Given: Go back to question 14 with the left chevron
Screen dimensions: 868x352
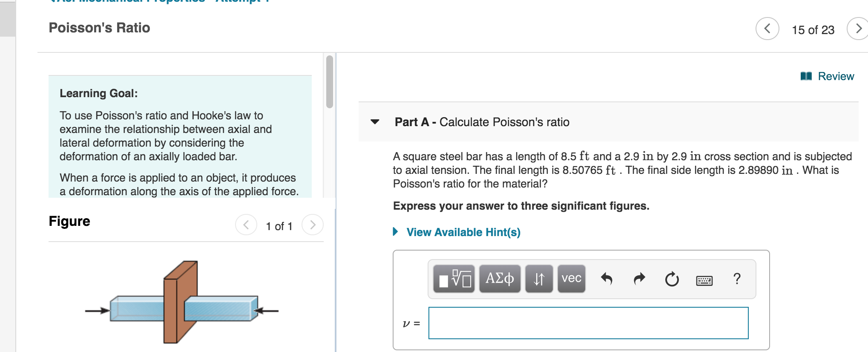Looking at the screenshot, I should [x=767, y=29].
